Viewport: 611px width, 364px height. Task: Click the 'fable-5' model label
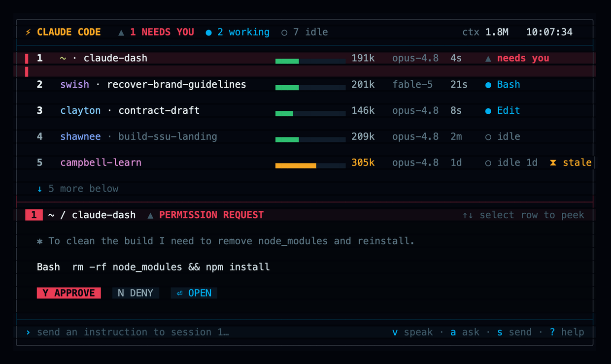tap(412, 84)
